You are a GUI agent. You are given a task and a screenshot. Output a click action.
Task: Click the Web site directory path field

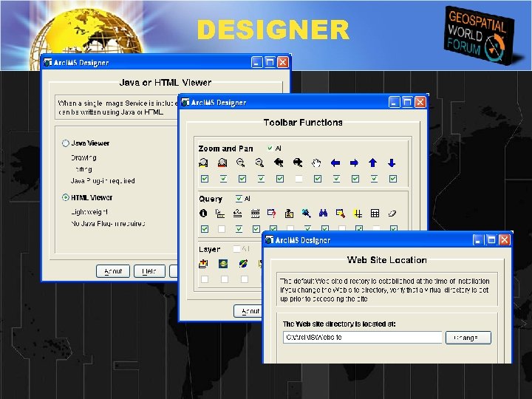click(x=362, y=338)
